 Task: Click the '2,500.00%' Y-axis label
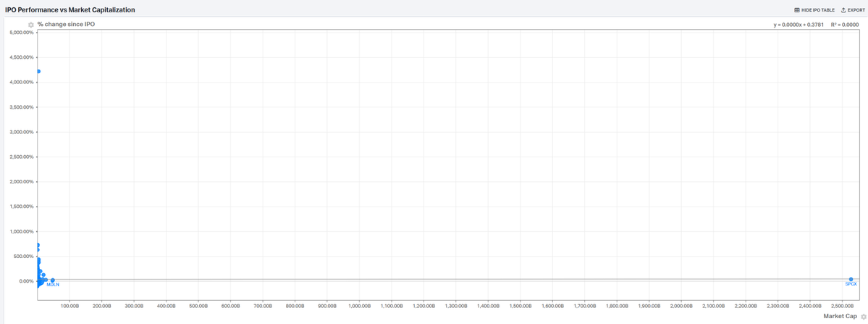click(x=22, y=157)
